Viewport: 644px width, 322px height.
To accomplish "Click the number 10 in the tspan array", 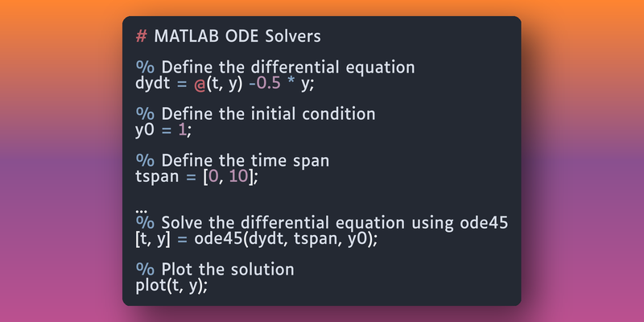I will click(x=240, y=175).
